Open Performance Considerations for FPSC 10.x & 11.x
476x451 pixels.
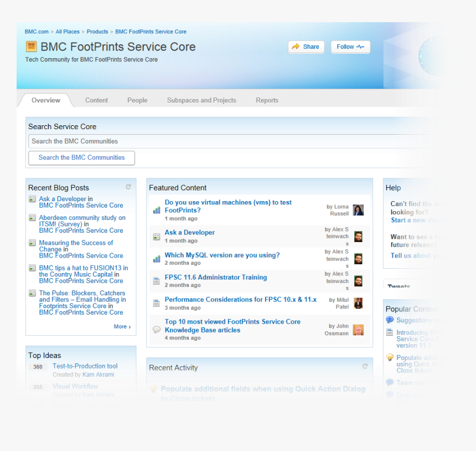pyautogui.click(x=240, y=299)
